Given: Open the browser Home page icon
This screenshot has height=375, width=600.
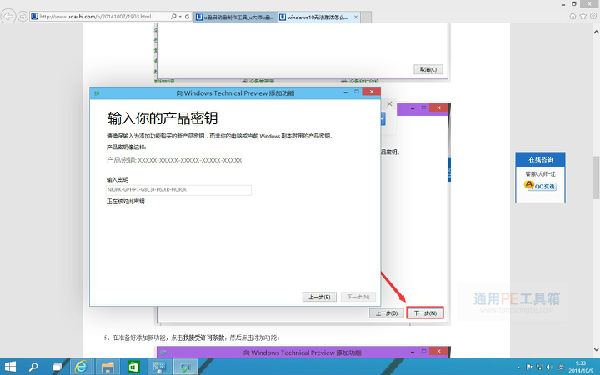Looking at the screenshot, I should point(573,16).
